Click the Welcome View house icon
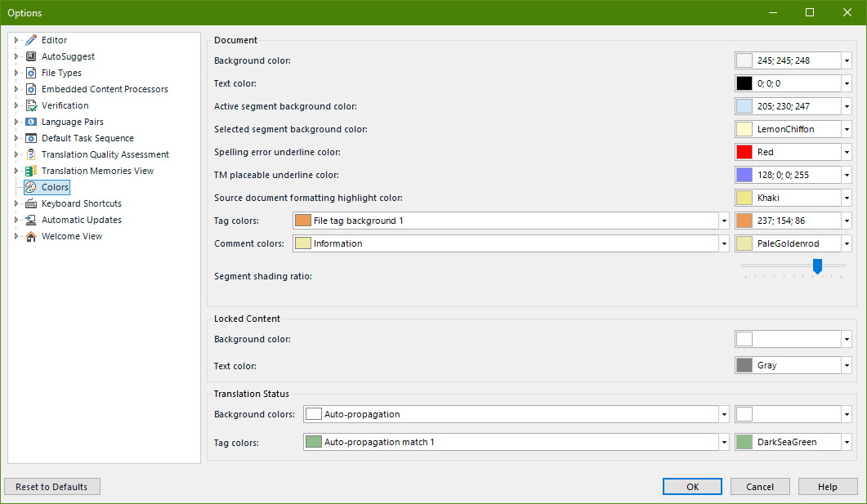This screenshot has height=504, width=867. click(31, 236)
